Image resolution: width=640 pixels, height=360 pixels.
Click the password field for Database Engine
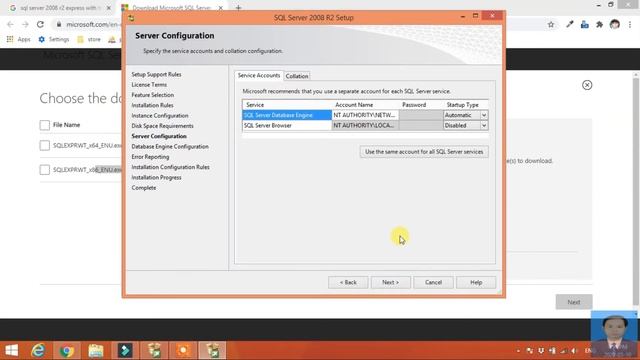[x=421, y=115]
